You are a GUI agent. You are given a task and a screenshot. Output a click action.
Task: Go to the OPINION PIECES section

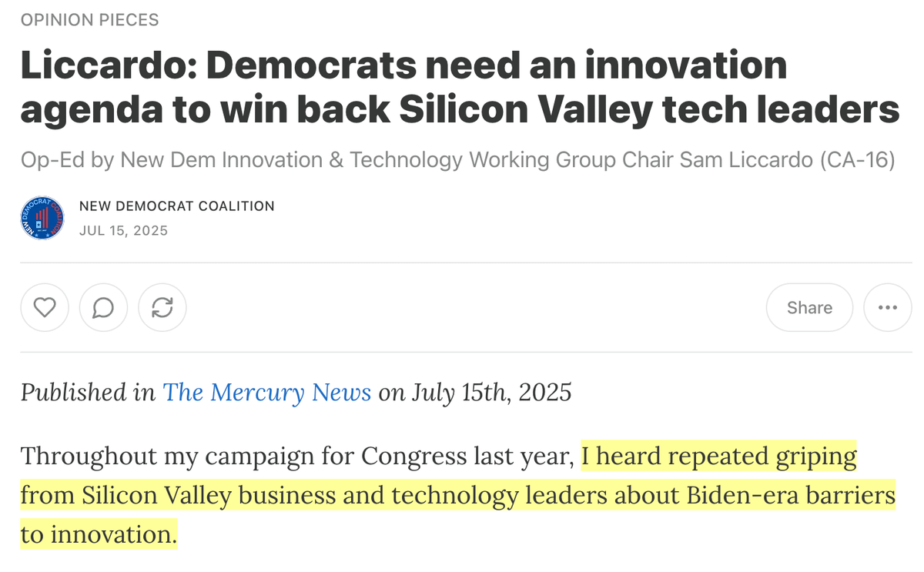(90, 20)
